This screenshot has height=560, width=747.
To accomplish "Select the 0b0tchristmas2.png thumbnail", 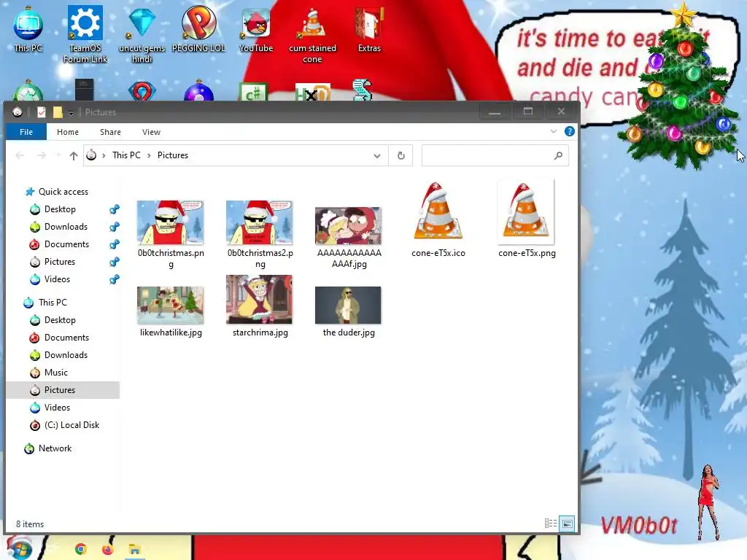I will pos(260,223).
